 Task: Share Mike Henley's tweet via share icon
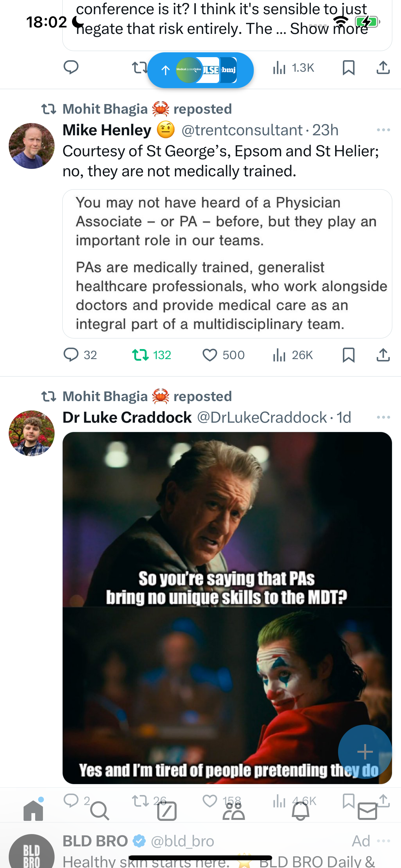click(x=383, y=355)
